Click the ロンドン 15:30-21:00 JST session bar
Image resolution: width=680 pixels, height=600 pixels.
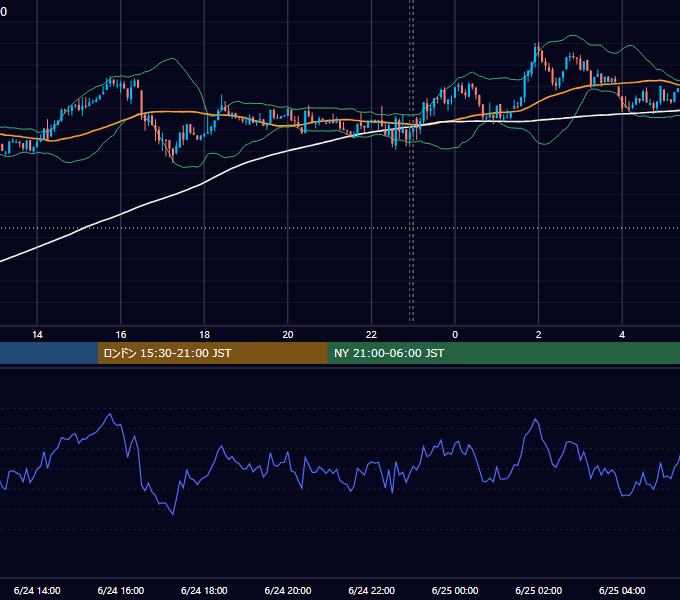click(212, 353)
